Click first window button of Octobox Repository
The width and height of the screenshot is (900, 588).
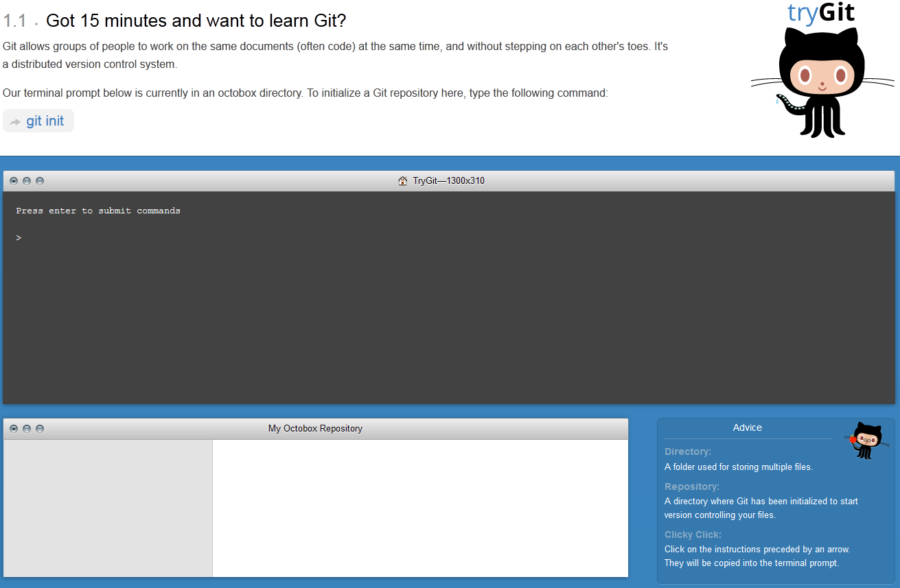coord(14,429)
